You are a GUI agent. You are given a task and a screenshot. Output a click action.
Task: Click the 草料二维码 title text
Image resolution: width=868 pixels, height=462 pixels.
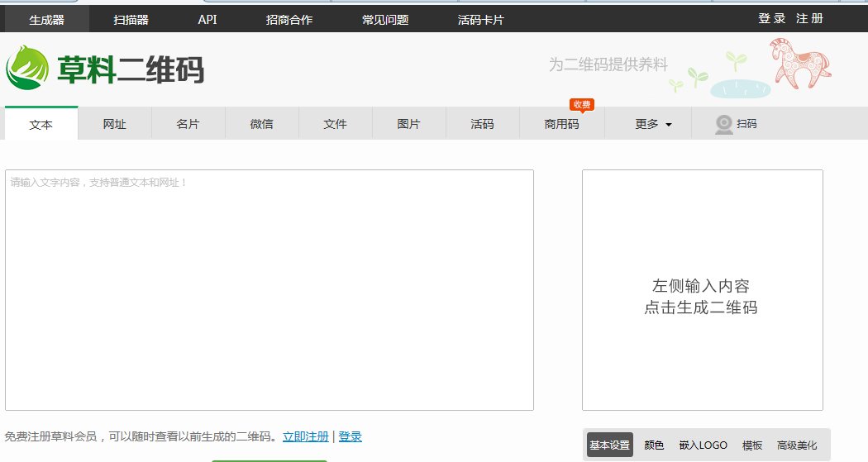tap(131, 69)
